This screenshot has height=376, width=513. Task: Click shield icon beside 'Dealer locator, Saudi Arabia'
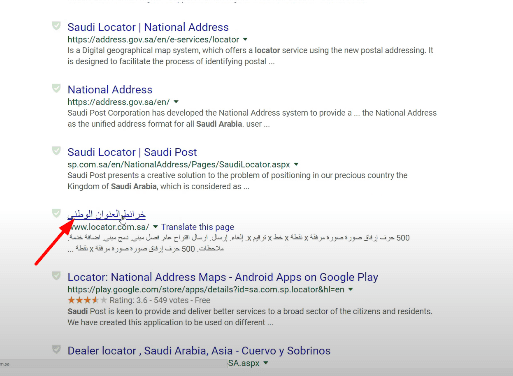(x=56, y=349)
